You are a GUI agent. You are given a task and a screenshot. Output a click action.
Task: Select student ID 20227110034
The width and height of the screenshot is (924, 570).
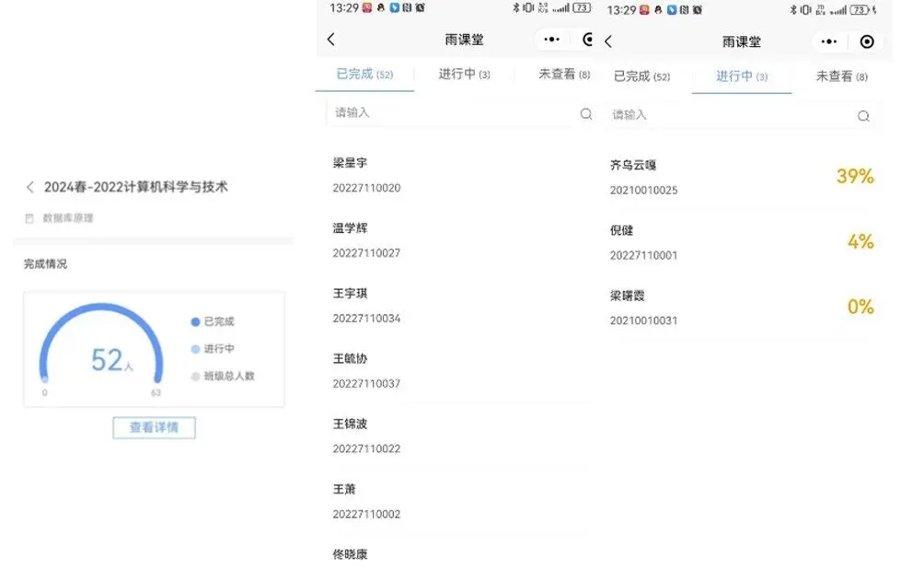366,319
